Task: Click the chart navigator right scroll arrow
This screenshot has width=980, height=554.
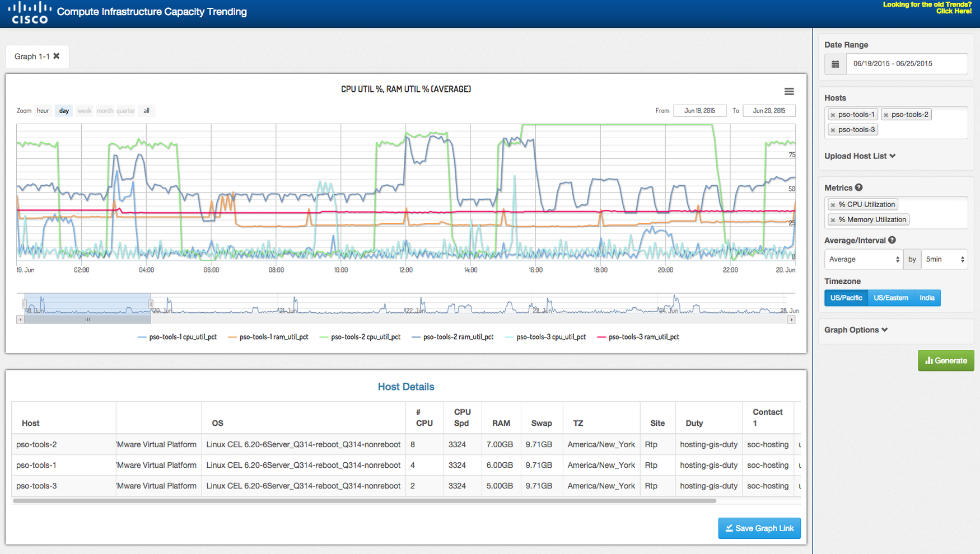Action: [791, 320]
